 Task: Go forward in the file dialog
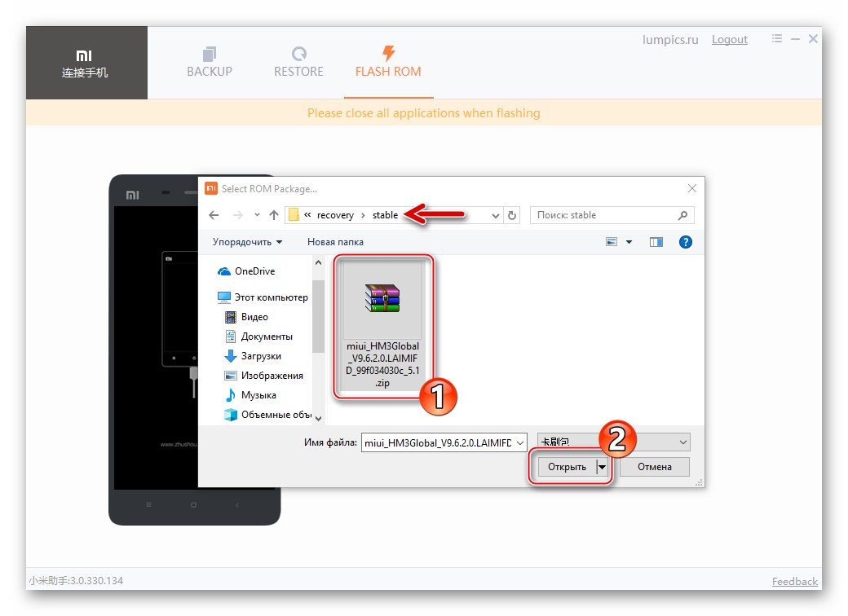pyautogui.click(x=237, y=215)
